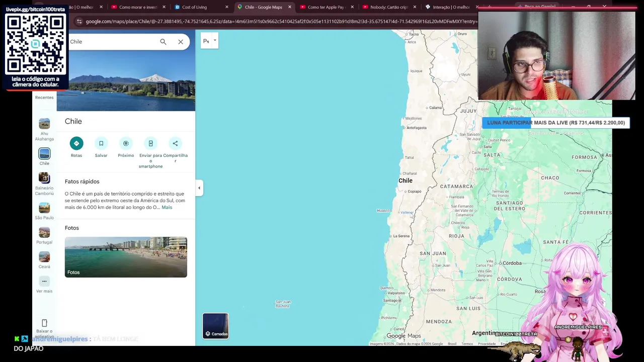644x362 pixels.
Task: Open the Privacidade link in map footer
Action: pyautogui.click(x=487, y=344)
